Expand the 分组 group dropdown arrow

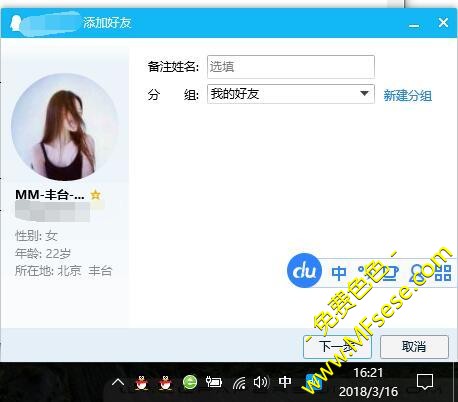(x=365, y=94)
